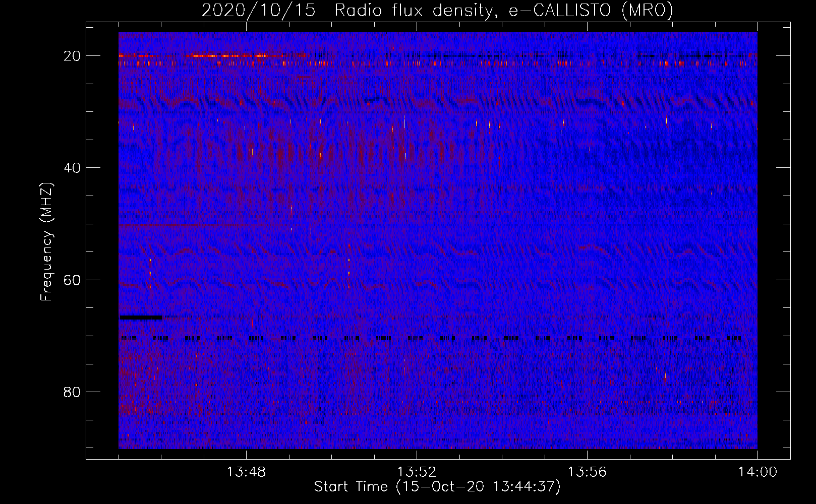Screen dimensions: 816x504
Task: Click the 'Frequency (MHZ)' axis label
Action: click(x=46, y=242)
